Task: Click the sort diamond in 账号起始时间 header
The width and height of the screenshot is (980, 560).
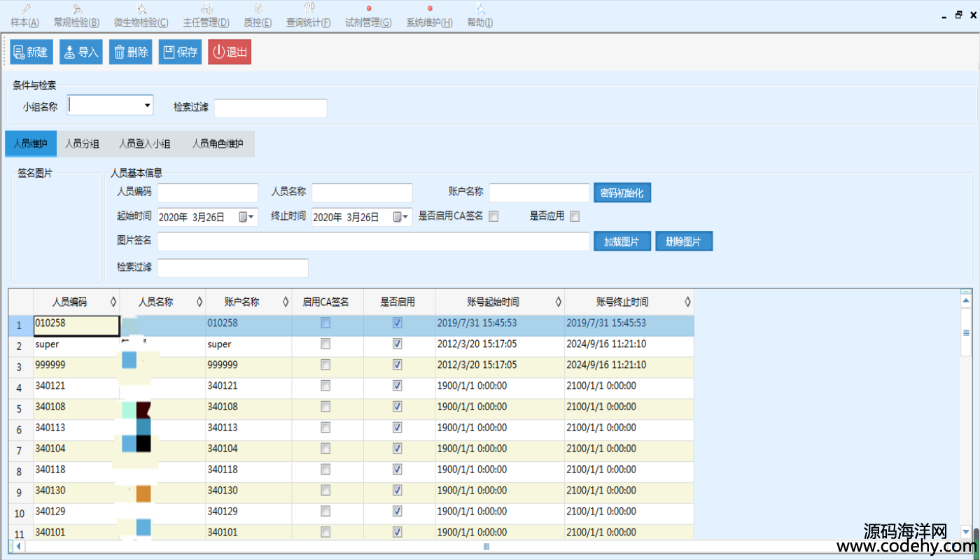Action: click(x=559, y=302)
